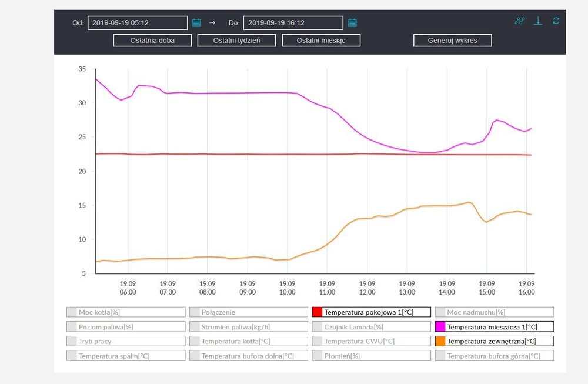The width and height of the screenshot is (588, 384).
Task: Click the red Temperatura pokojowa color swatch
Action: tap(318, 312)
